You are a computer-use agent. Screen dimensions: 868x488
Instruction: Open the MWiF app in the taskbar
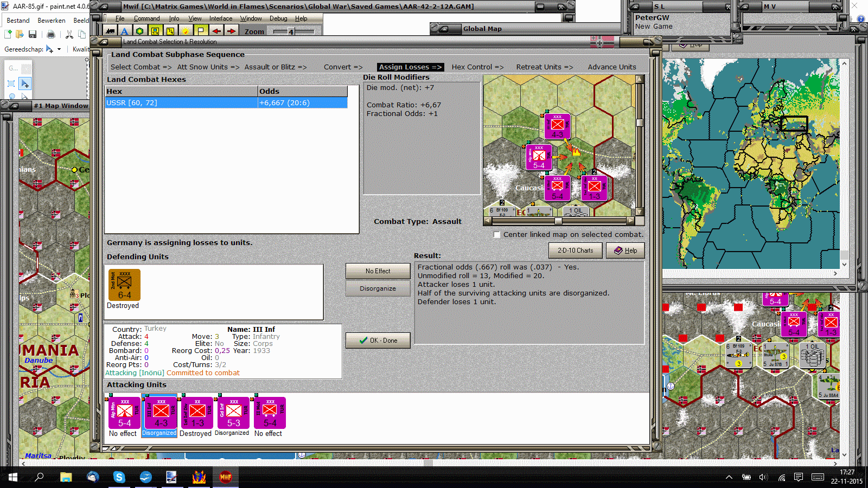(226, 477)
